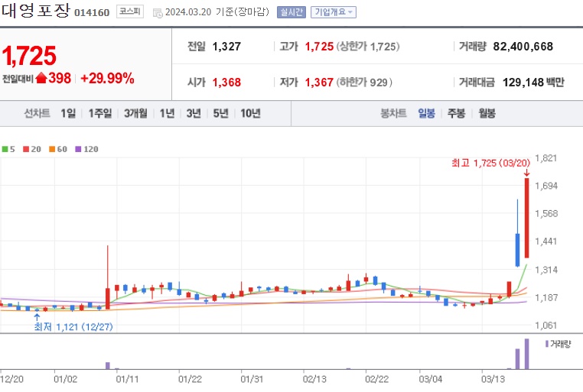The width and height of the screenshot is (583, 392).
Task: Switch chart to 1년 range
Action: (x=167, y=113)
